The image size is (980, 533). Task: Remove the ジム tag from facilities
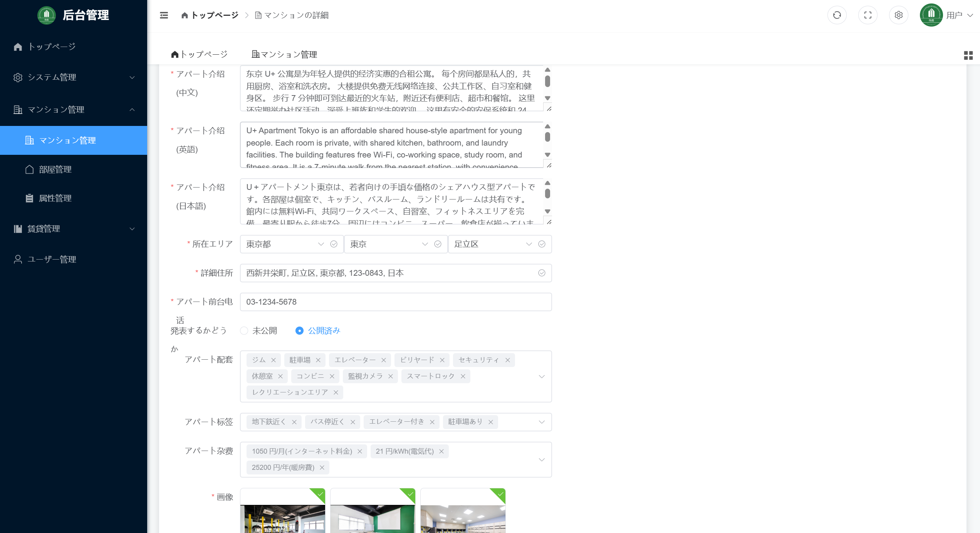(x=274, y=360)
